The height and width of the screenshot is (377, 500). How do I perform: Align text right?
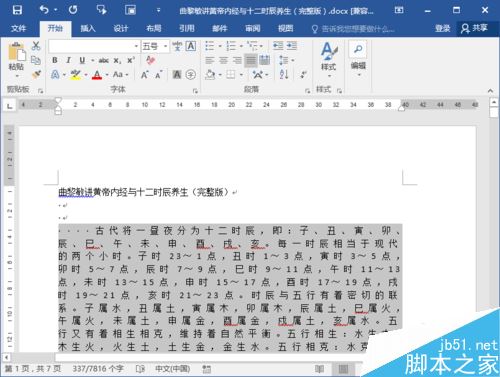[x=237, y=60]
